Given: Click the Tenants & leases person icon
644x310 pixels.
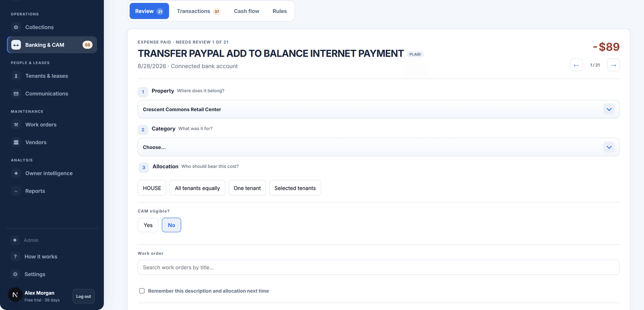Looking at the screenshot, I should tap(16, 76).
